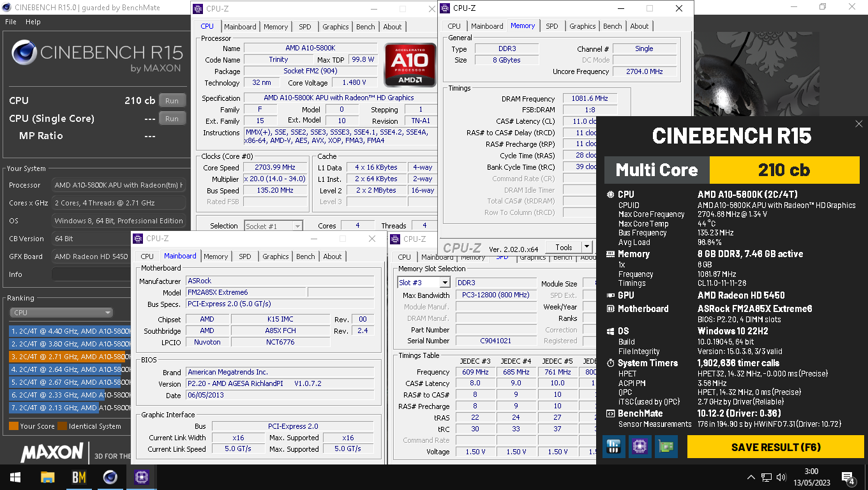
Task: Select highlighted ranking row 3 at 2.71 GHz
Action: 69,357
